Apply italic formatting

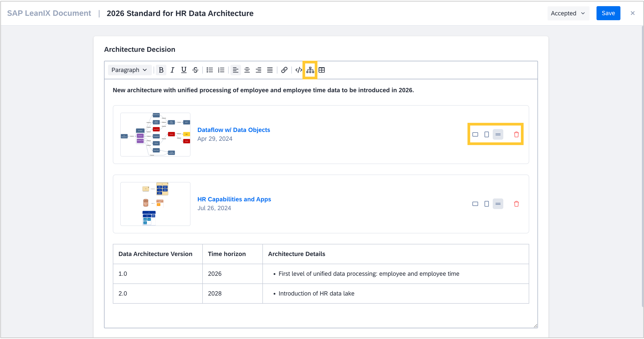[x=172, y=70]
